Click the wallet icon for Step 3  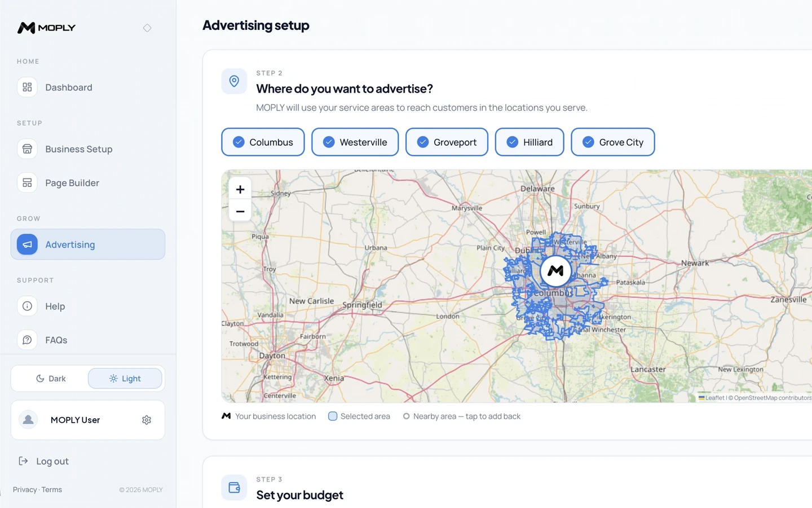(x=234, y=488)
